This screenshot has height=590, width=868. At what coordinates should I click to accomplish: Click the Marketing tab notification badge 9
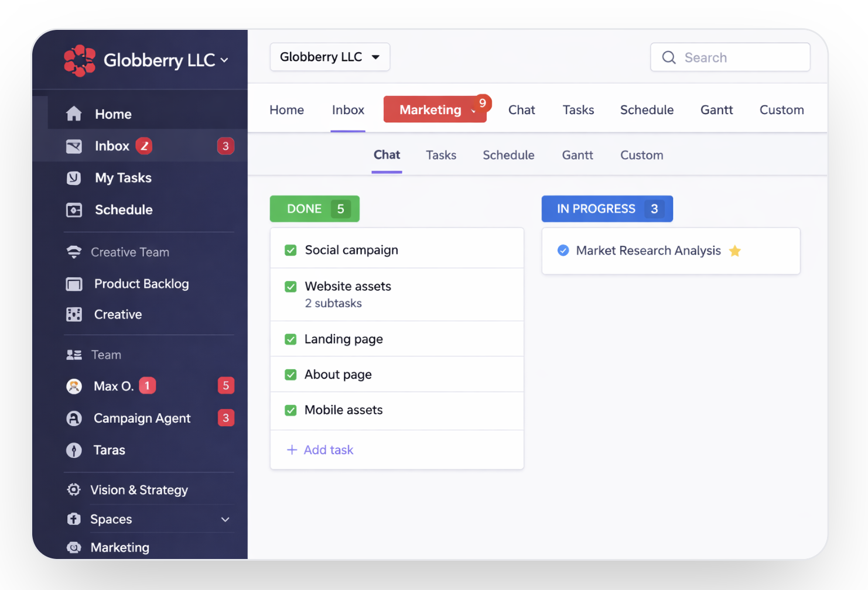pyautogui.click(x=482, y=103)
